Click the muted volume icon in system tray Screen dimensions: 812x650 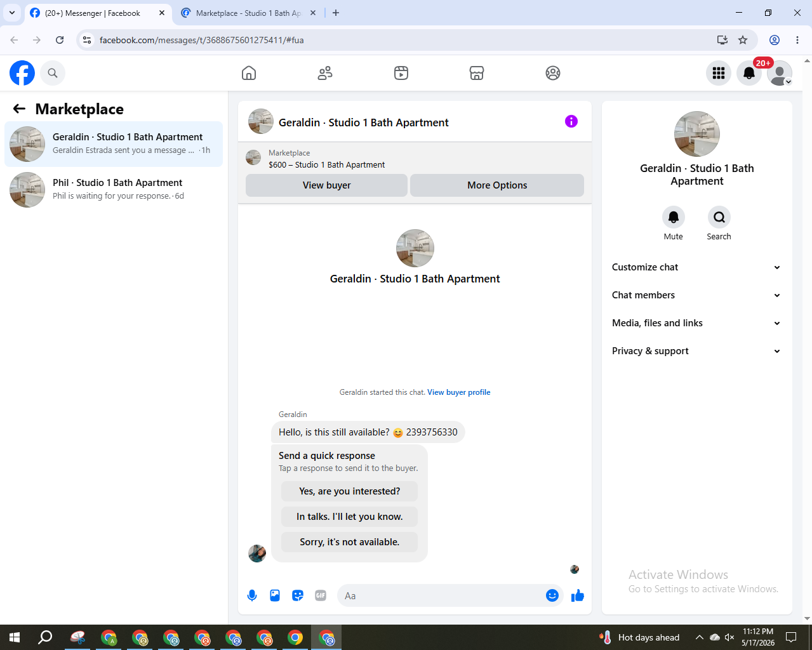pos(729,637)
